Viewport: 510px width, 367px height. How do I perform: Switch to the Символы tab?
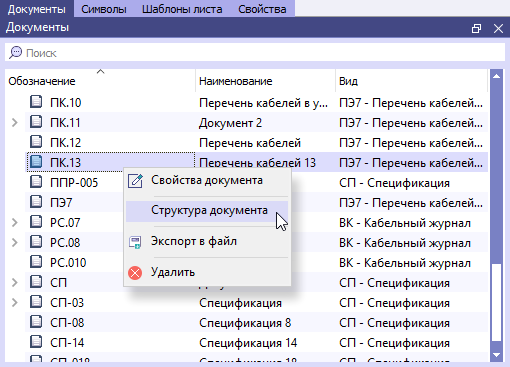[x=104, y=9]
